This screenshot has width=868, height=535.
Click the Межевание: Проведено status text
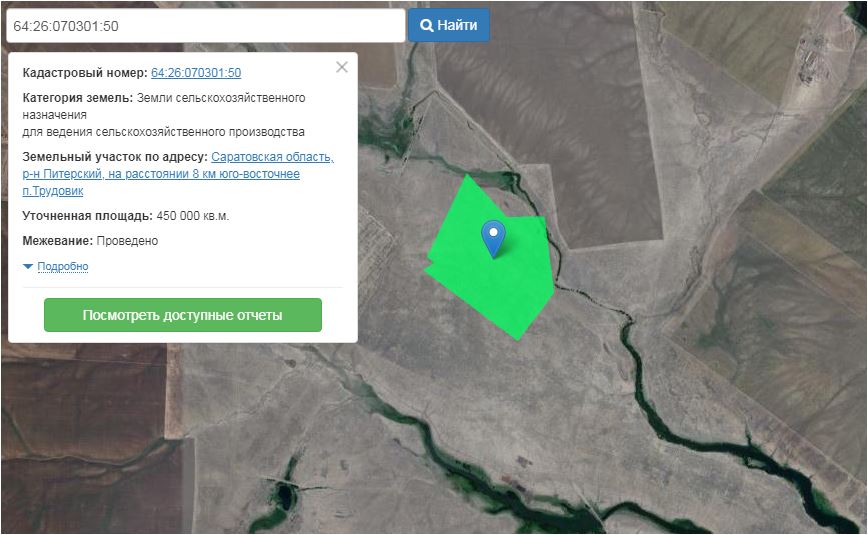click(x=90, y=241)
